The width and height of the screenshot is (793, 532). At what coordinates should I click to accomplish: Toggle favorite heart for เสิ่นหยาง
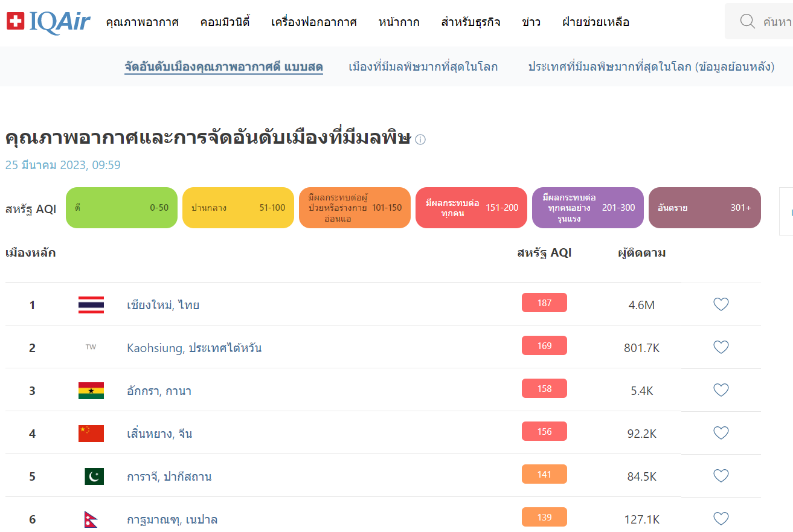[721, 433]
